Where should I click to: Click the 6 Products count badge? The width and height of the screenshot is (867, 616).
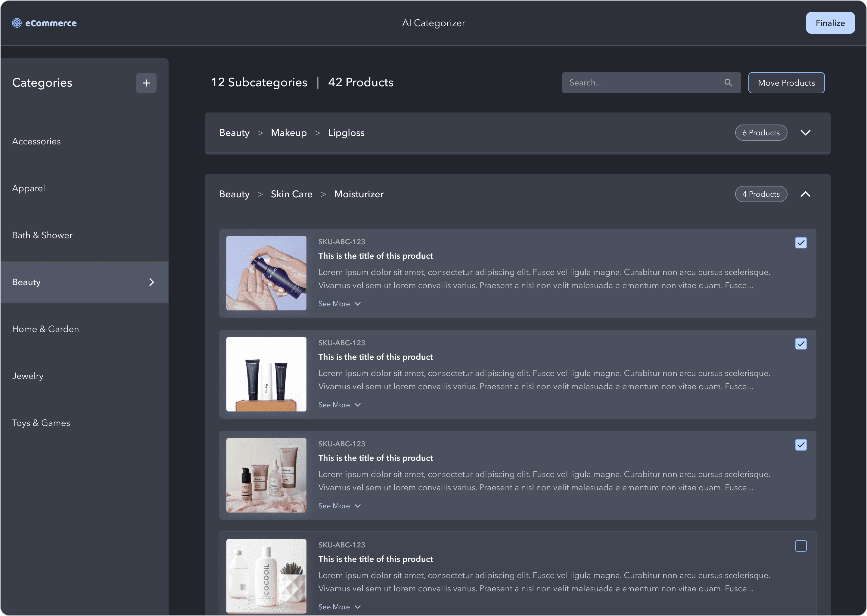761,133
